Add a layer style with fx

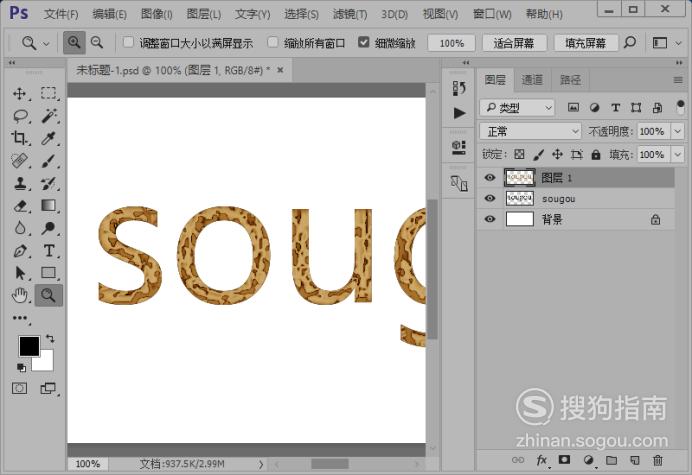pos(542,460)
